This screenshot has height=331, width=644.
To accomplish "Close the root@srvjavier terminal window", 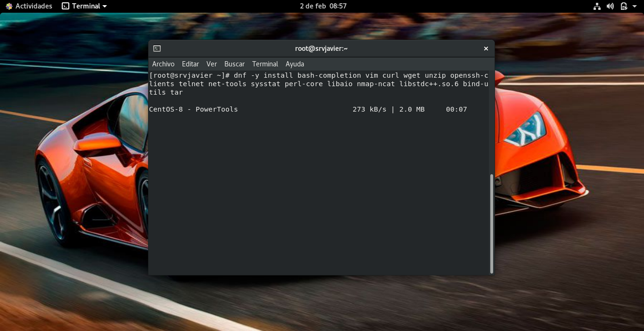I will 486,48.
